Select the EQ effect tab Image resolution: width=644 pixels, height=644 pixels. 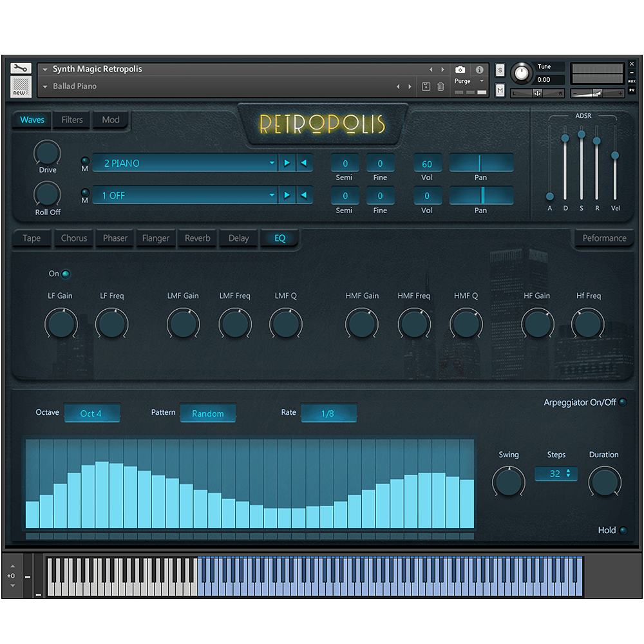pyautogui.click(x=279, y=238)
